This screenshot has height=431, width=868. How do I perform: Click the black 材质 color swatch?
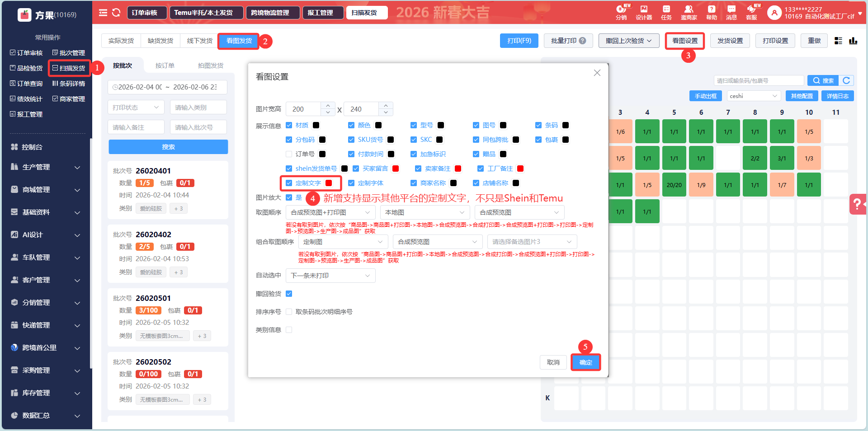(x=316, y=125)
